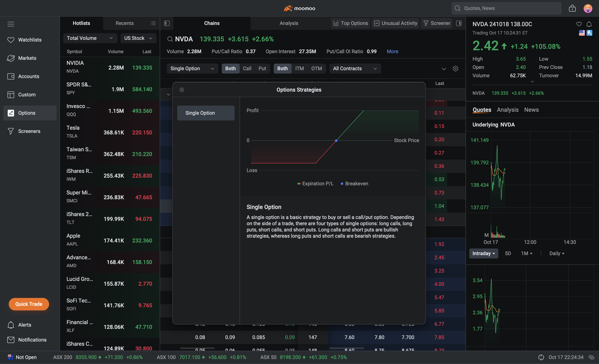Select Both in the Call/Put filter

231,69
